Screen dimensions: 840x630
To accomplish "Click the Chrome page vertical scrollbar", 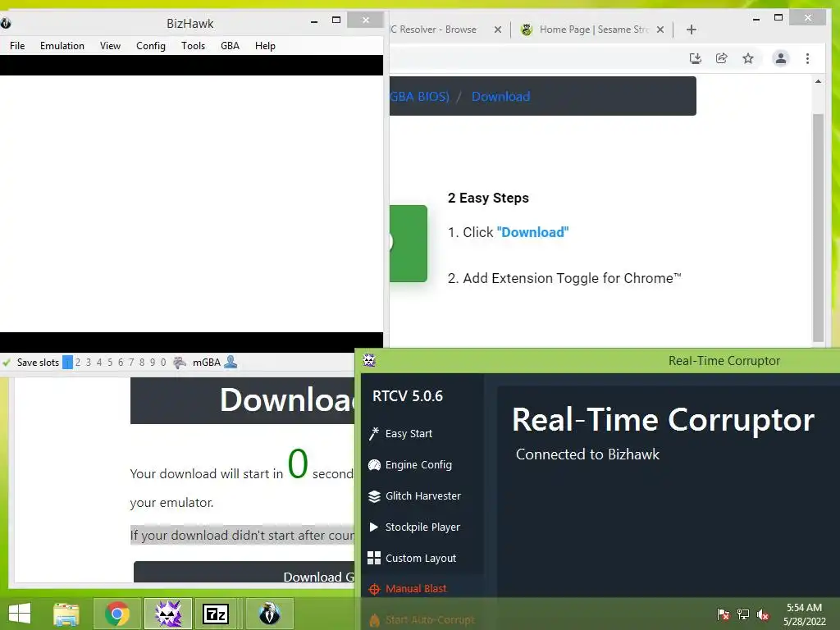I will (818, 227).
